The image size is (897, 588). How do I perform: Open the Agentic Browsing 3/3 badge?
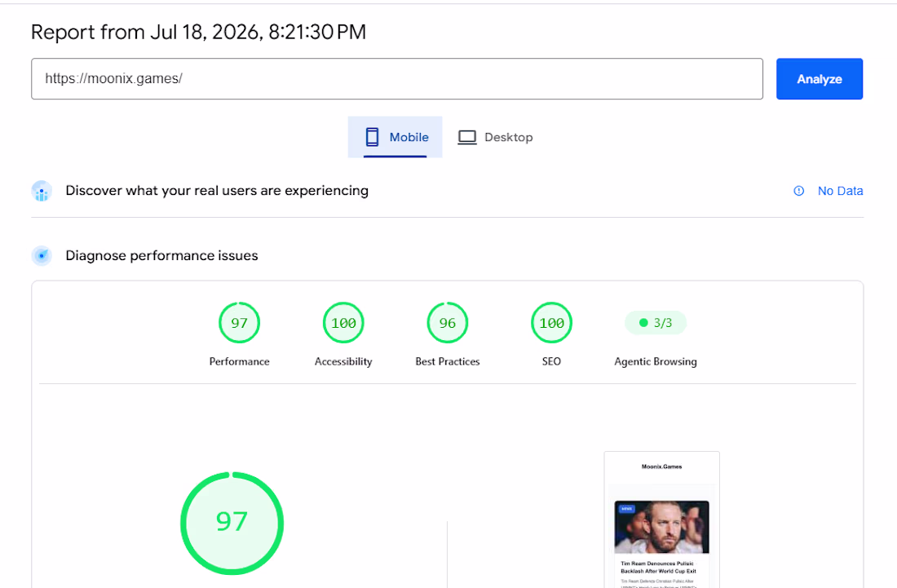pos(656,323)
